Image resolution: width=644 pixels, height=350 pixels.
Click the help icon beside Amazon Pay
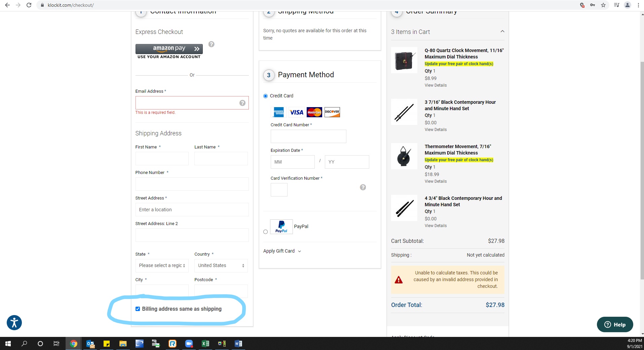point(211,44)
